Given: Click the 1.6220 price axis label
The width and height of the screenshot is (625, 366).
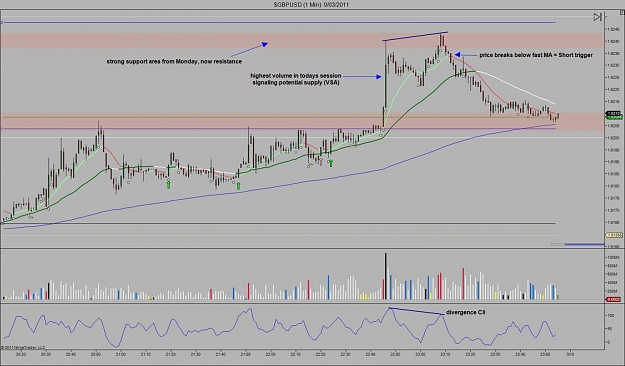Looking at the screenshot, I should click(x=613, y=89).
